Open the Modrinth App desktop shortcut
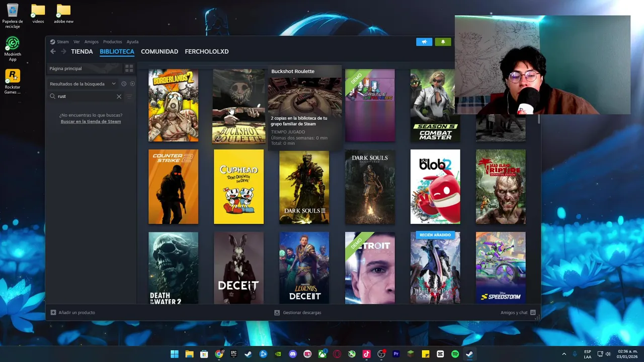This screenshot has width=644, height=362. coord(13,49)
